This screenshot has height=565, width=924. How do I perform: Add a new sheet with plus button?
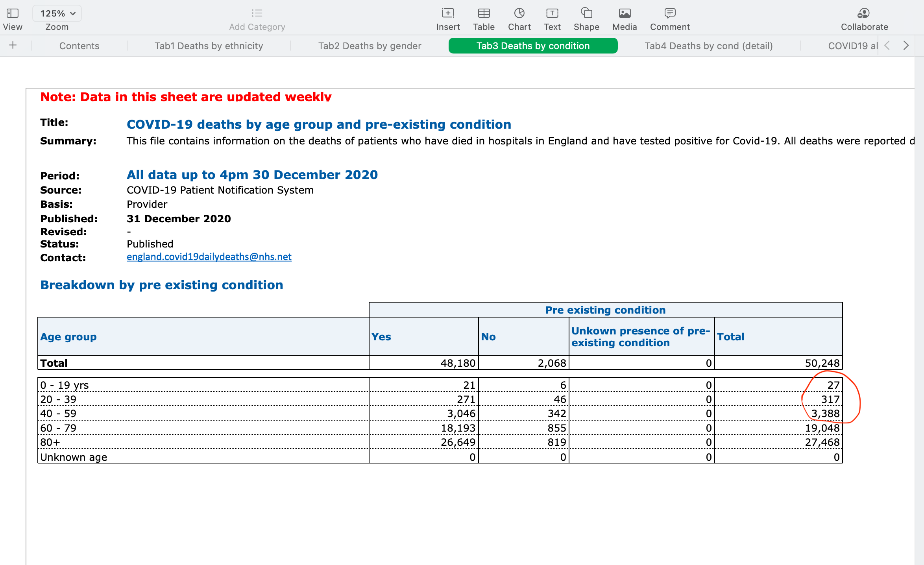coord(13,45)
